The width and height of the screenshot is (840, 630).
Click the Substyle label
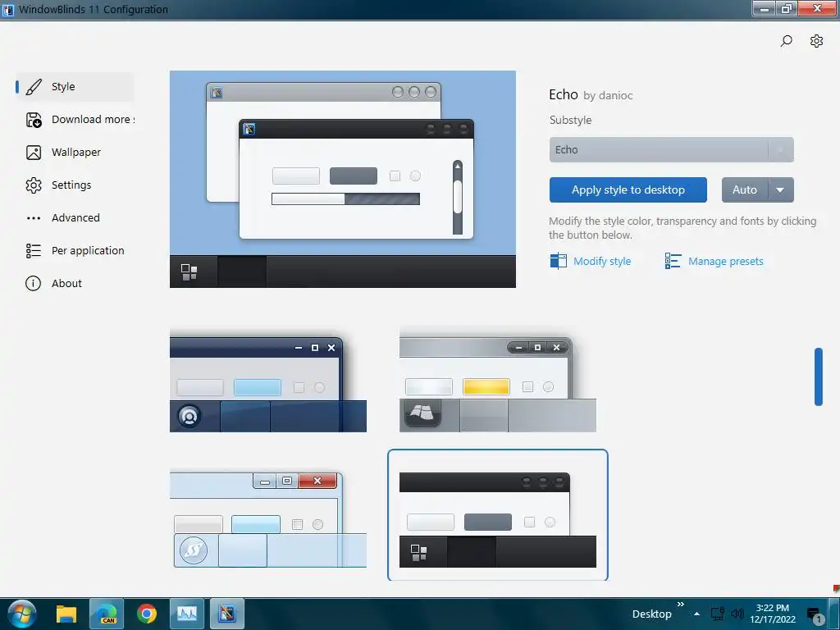click(571, 120)
